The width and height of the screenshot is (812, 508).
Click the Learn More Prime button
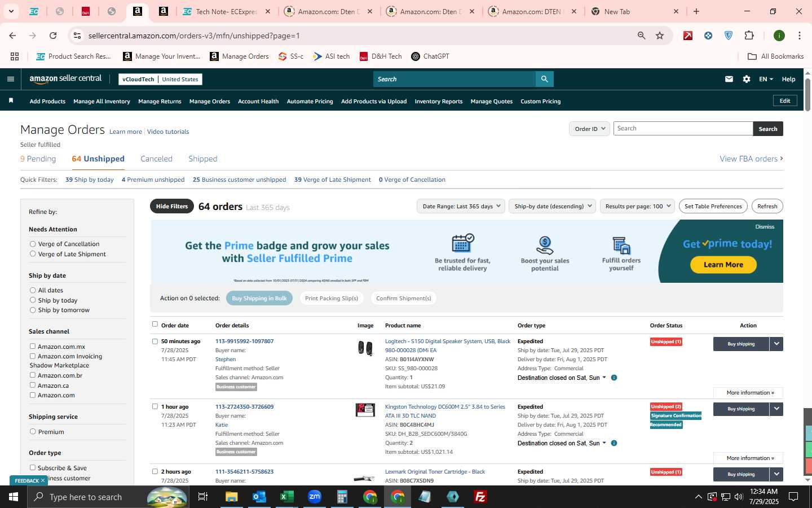(x=723, y=265)
